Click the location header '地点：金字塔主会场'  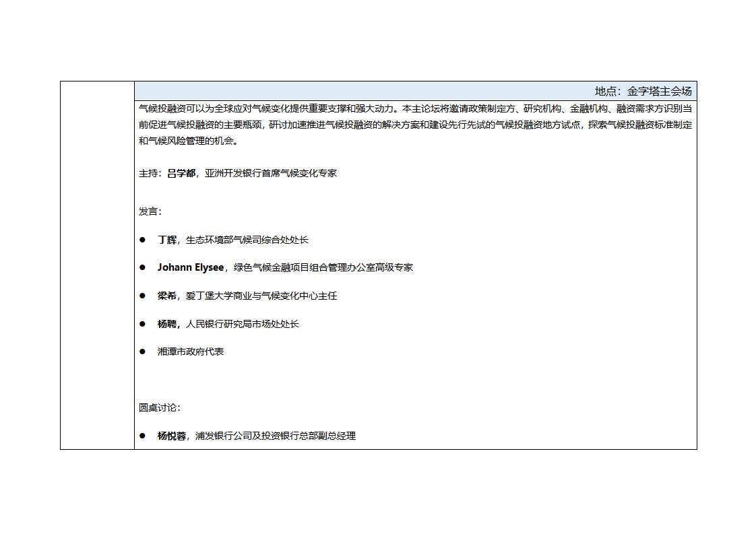(x=643, y=91)
